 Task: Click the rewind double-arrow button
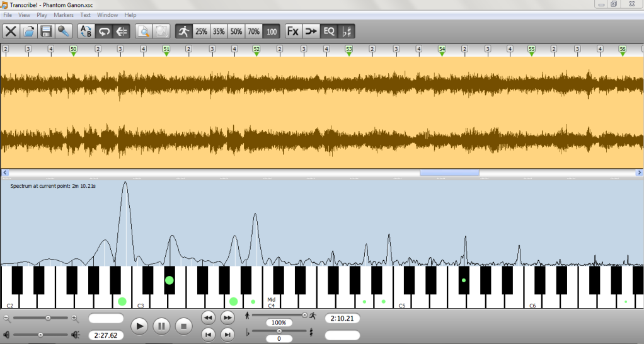pos(208,318)
